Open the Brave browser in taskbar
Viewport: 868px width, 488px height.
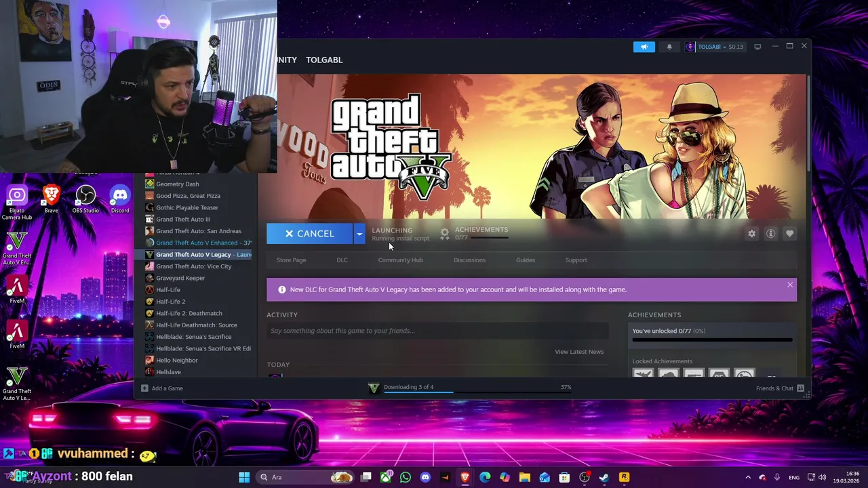(x=465, y=477)
